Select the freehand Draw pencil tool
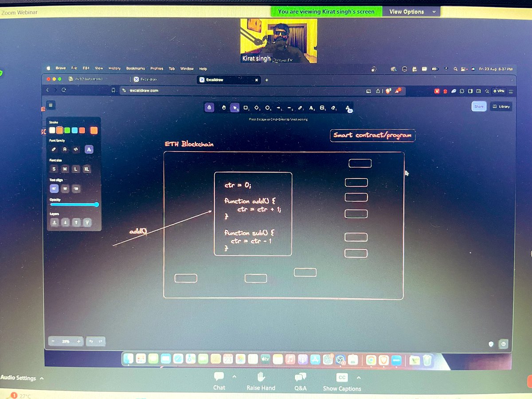This screenshot has width=532, height=399. coord(301,107)
